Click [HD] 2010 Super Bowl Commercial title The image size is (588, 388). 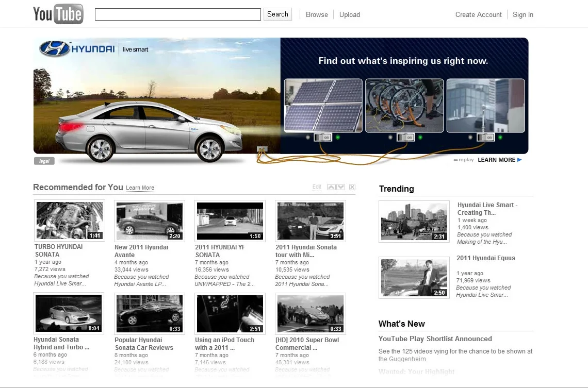click(x=307, y=344)
